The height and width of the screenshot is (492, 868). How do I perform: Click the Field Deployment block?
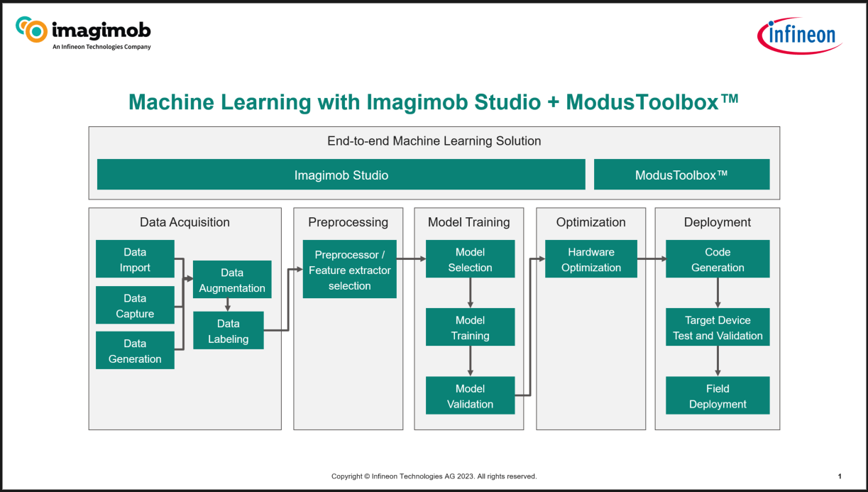pos(717,396)
